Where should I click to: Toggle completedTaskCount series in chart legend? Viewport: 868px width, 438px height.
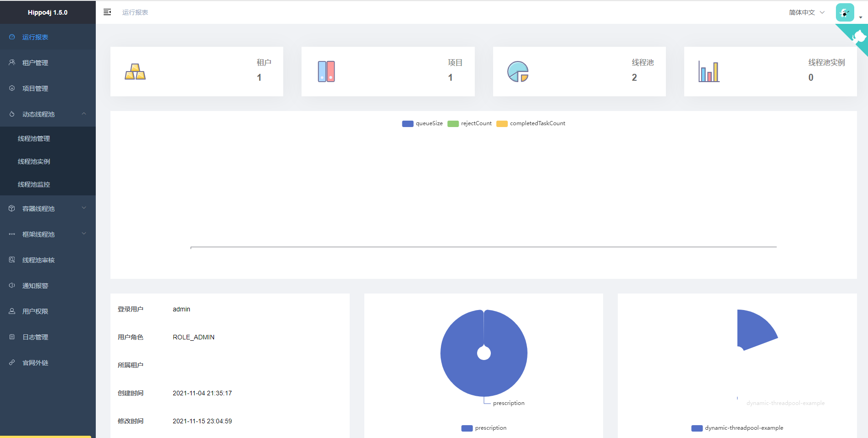coord(531,123)
